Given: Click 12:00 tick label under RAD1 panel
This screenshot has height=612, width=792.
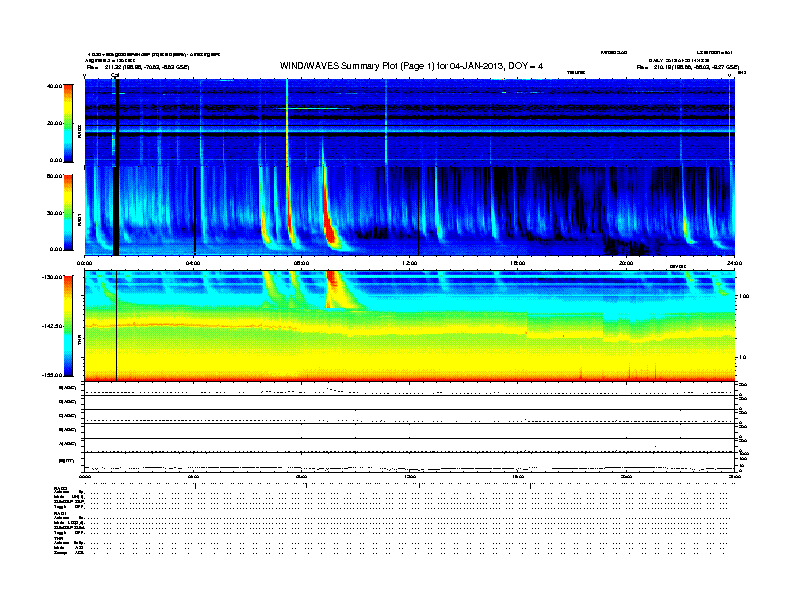Looking at the screenshot, I should [x=410, y=263].
